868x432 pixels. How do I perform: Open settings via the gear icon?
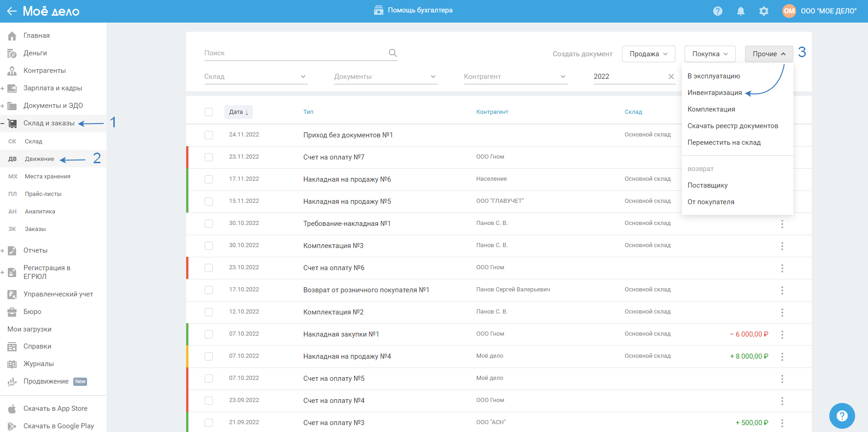(763, 11)
